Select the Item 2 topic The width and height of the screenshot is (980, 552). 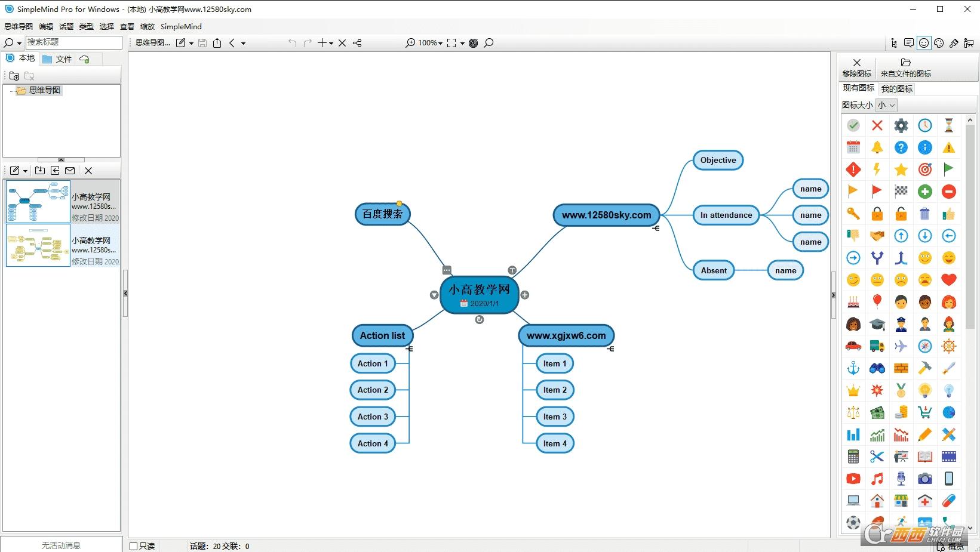555,390
